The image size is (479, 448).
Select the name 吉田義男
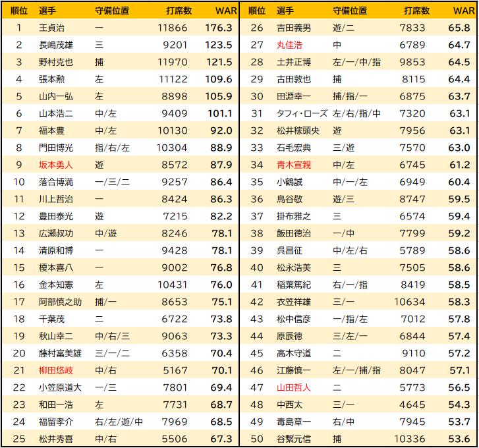(x=294, y=28)
